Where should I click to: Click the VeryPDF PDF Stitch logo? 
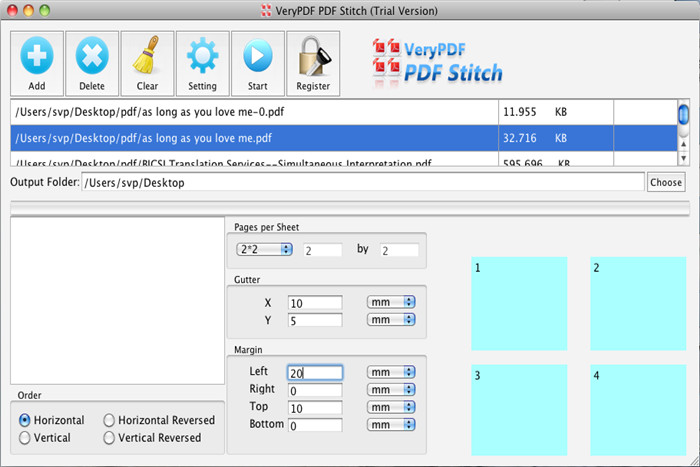438,62
